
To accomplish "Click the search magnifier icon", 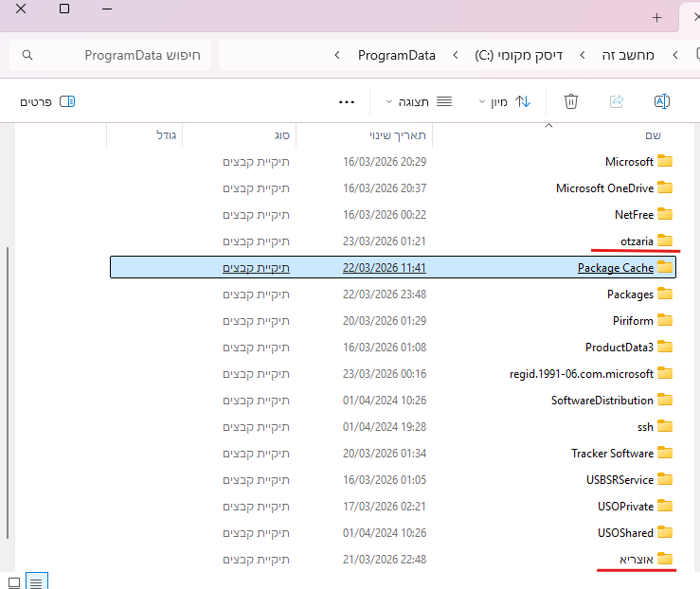I will click(x=27, y=55).
